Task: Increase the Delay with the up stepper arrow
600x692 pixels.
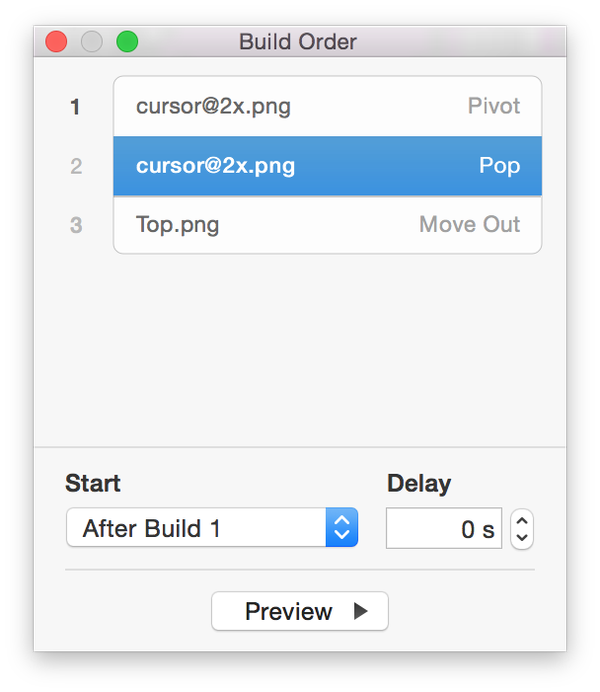Action: click(522, 520)
